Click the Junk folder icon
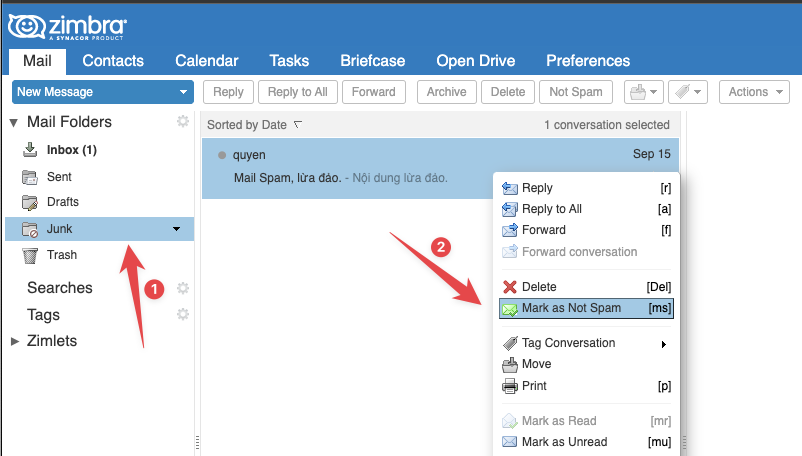The image size is (802, 456). pyautogui.click(x=30, y=229)
